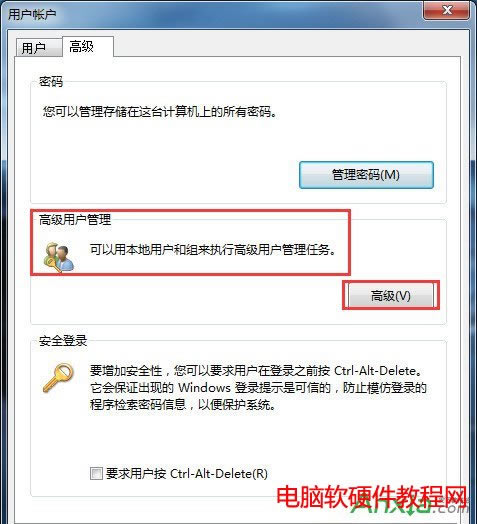The height and width of the screenshot is (524, 477).
Task: Switch to the 用户 tab
Action: tap(33, 47)
